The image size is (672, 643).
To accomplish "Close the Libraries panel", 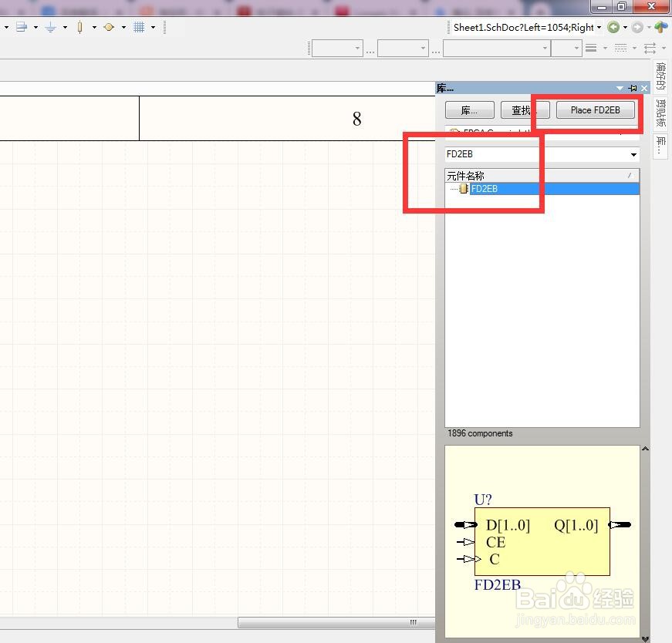I will 644,88.
